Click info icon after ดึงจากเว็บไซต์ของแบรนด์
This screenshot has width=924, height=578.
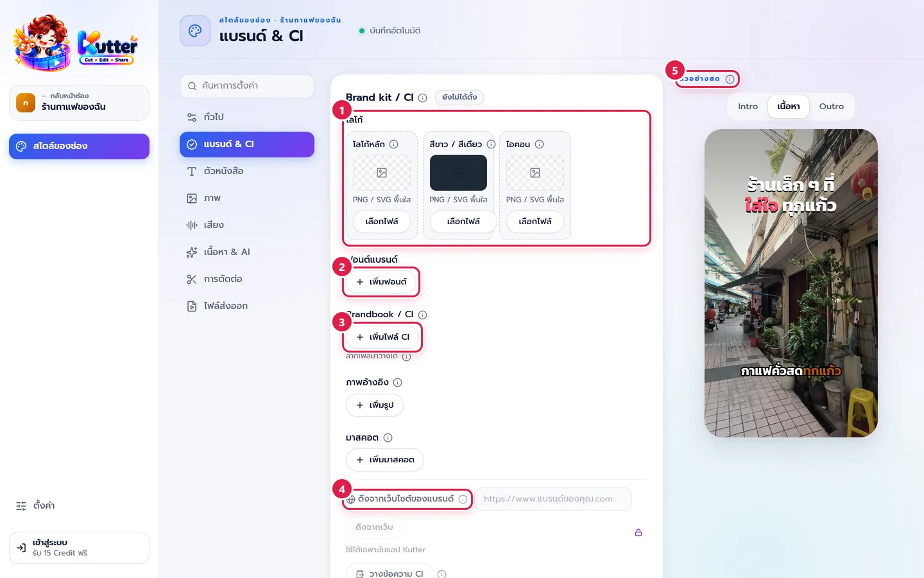tap(463, 499)
